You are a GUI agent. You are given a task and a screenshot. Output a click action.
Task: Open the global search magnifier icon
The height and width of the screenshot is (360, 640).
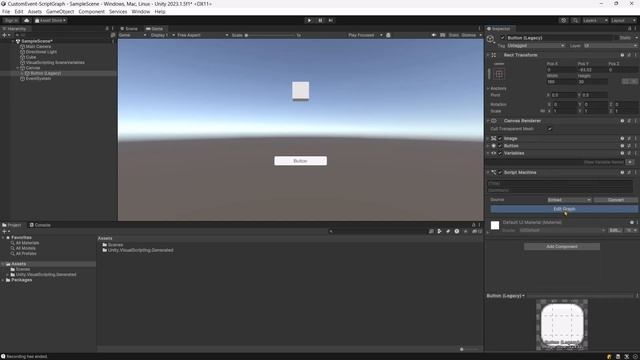[x=575, y=20]
